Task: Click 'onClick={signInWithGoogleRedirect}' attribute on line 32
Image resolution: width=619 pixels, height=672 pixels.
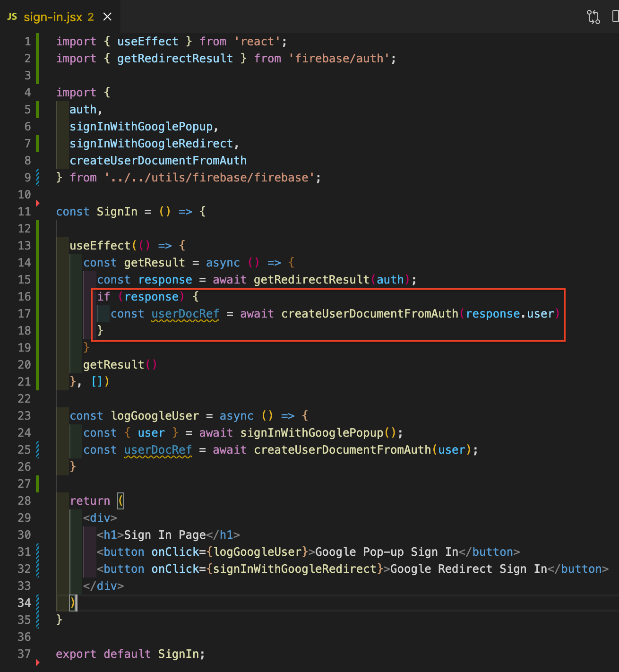Action: 267,569
